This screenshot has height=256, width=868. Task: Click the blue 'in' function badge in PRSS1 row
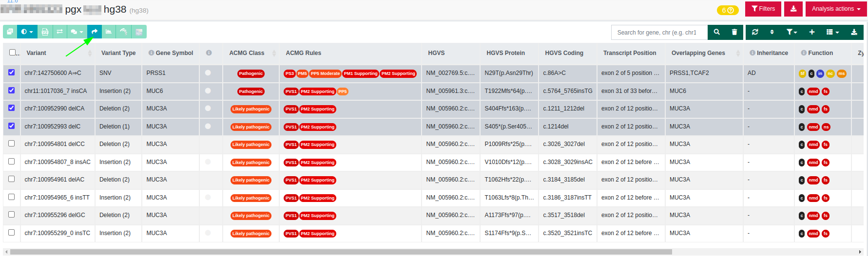tap(820, 73)
